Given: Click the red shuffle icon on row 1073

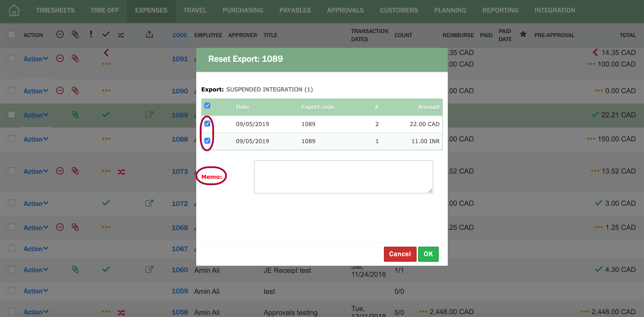Looking at the screenshot, I should [x=121, y=171].
